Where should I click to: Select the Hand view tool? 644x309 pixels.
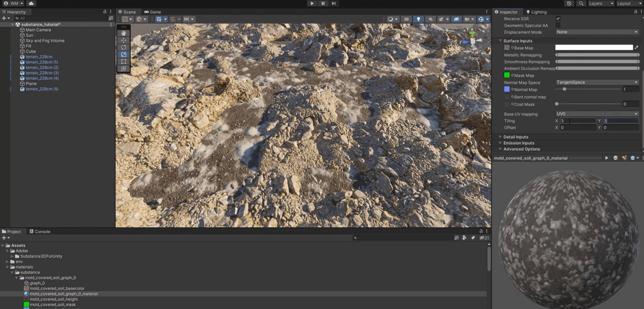(x=124, y=33)
